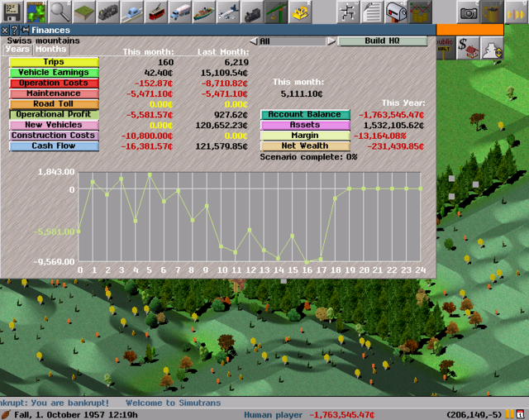Screen dimensions: 529x420
Task: Toggle the Operation Costs chart curve
Action: click(54, 83)
